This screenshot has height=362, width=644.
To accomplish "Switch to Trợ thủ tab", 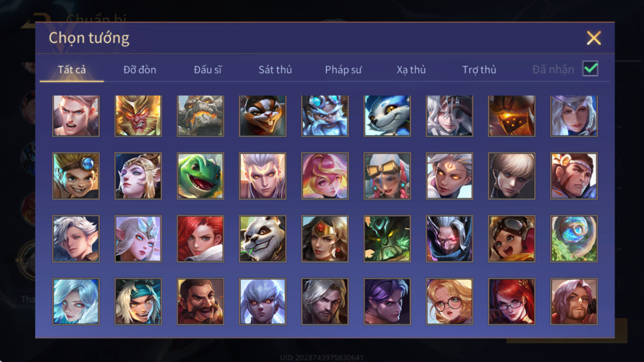I will pyautogui.click(x=479, y=70).
